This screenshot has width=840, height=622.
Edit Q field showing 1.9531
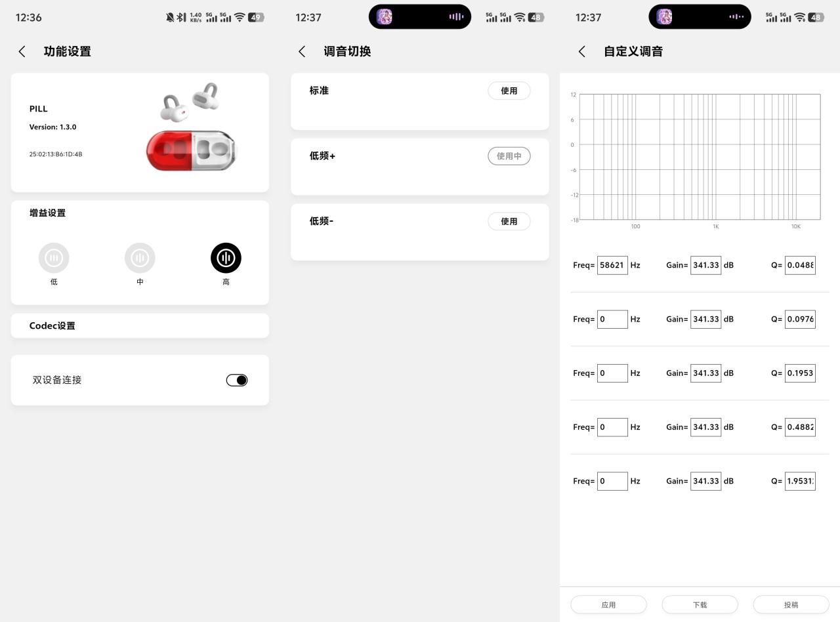click(800, 481)
